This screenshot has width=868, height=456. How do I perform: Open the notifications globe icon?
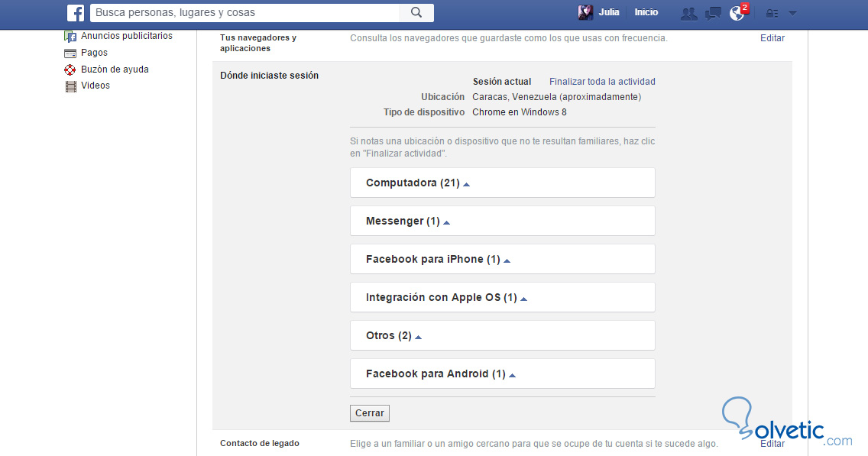(x=737, y=13)
